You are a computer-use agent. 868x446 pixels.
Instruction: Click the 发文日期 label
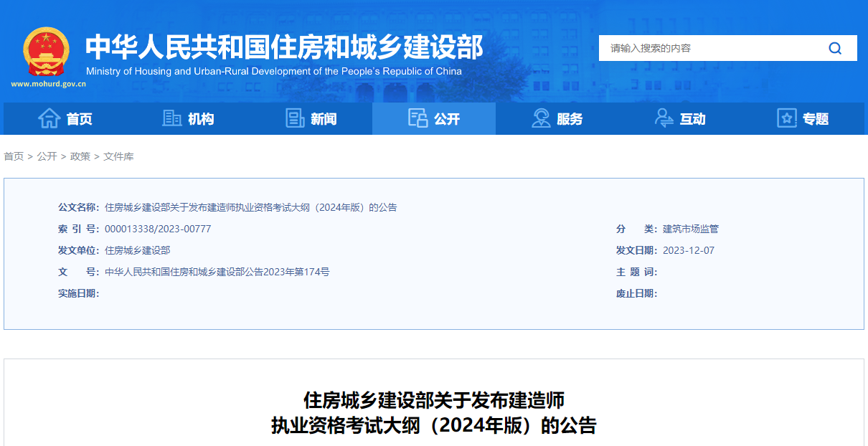637,251
